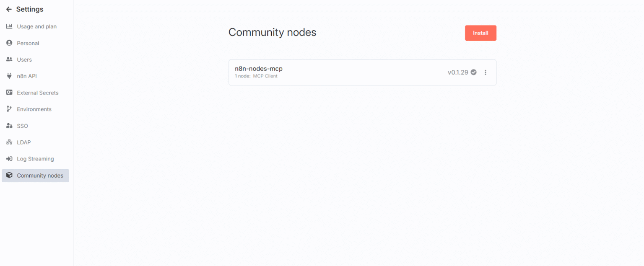Go to External Secrets settings
The image size is (644, 266).
tap(37, 93)
